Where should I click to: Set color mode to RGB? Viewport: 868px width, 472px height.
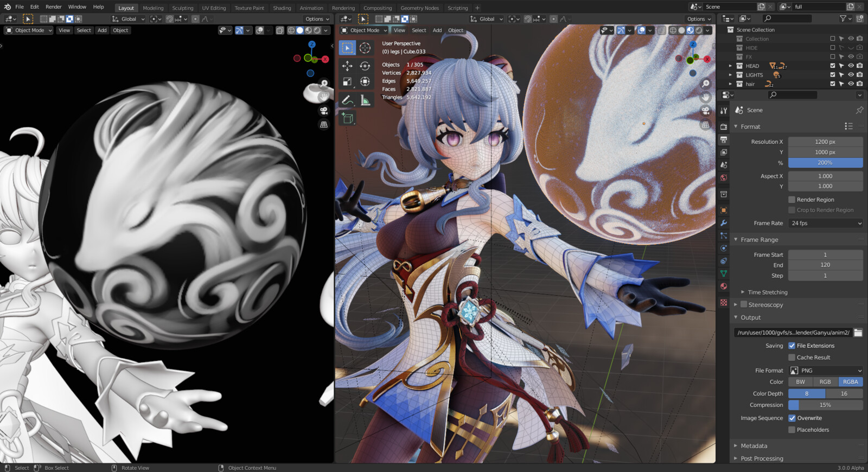(x=825, y=382)
